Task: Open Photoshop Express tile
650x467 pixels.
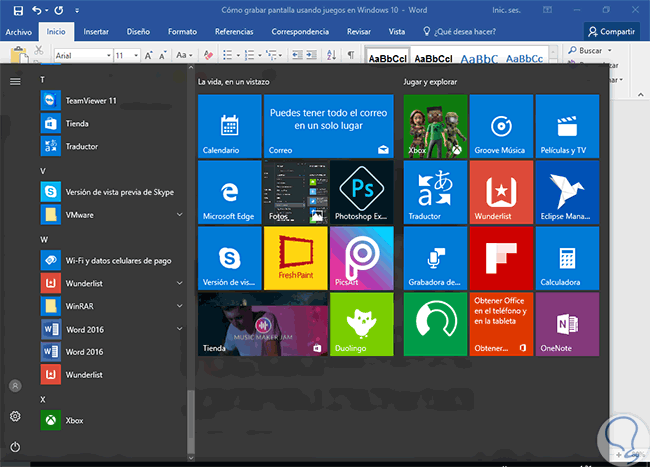Action: tap(360, 191)
